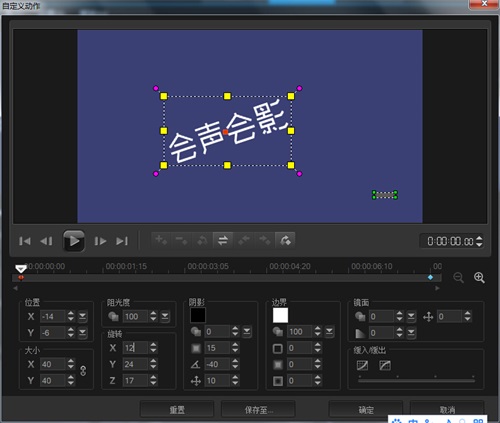Open the black shadow color swatch
Viewport: 500px width, 423px height.
(198, 315)
